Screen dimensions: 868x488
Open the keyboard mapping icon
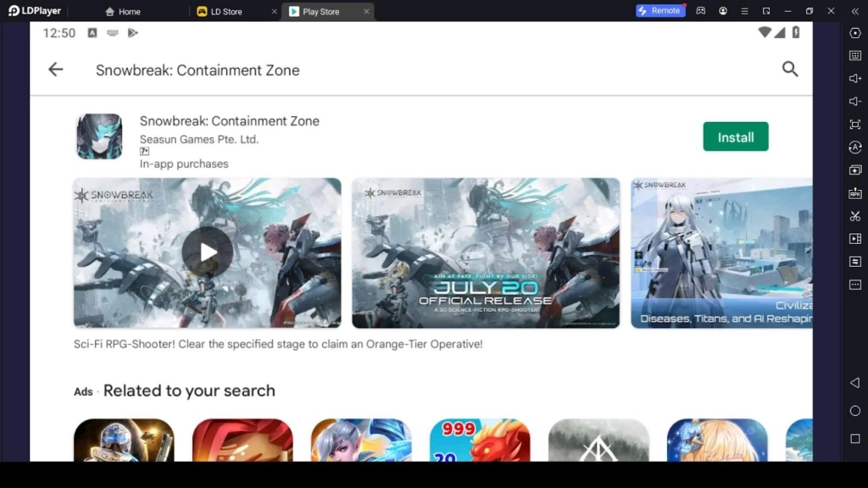(x=854, y=55)
